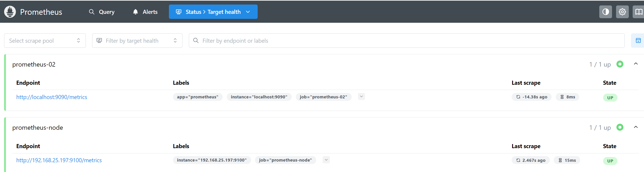This screenshot has height=172, width=644.
Task: Click the 2.467s ago last scrape badge
Action: (530, 160)
